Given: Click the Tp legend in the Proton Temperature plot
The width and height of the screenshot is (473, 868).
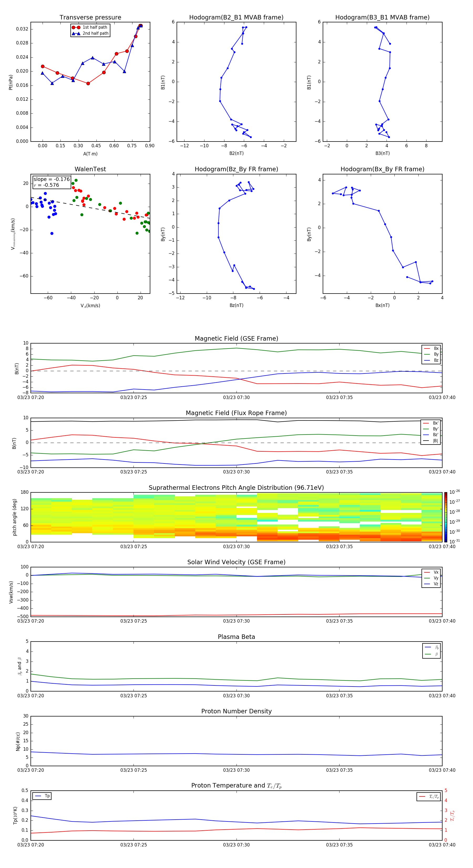Looking at the screenshot, I should coord(42,796).
